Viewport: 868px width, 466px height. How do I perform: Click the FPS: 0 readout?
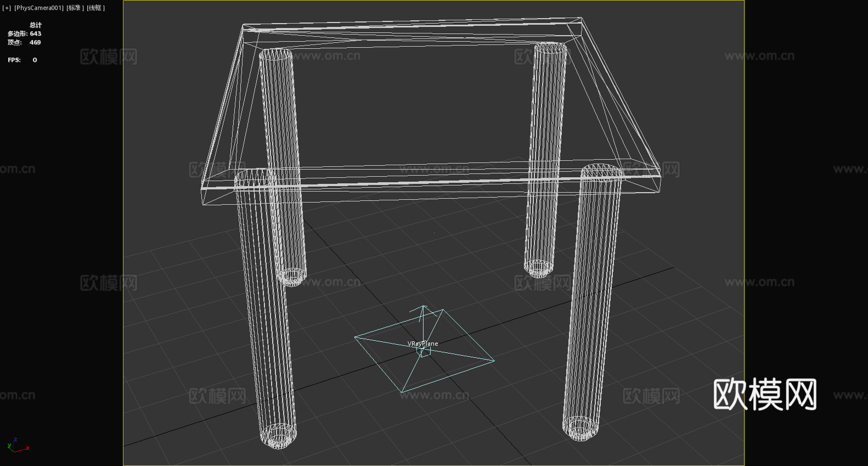(22, 60)
